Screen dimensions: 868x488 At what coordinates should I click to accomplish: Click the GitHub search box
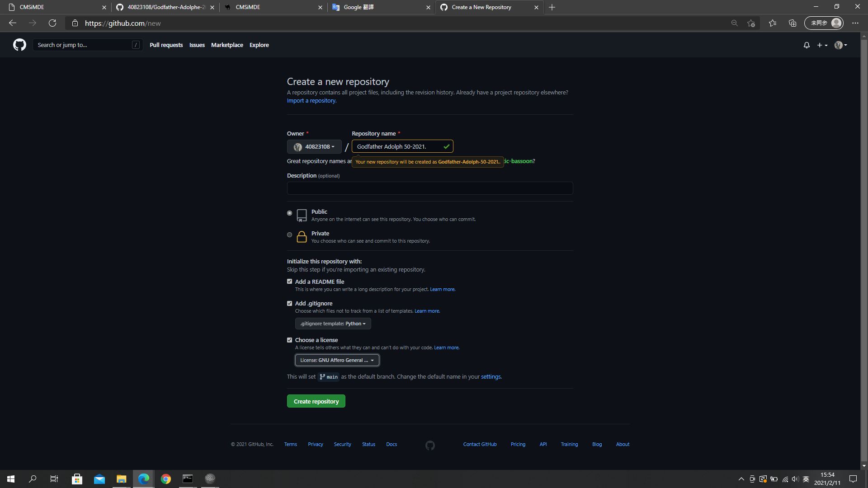click(x=88, y=45)
